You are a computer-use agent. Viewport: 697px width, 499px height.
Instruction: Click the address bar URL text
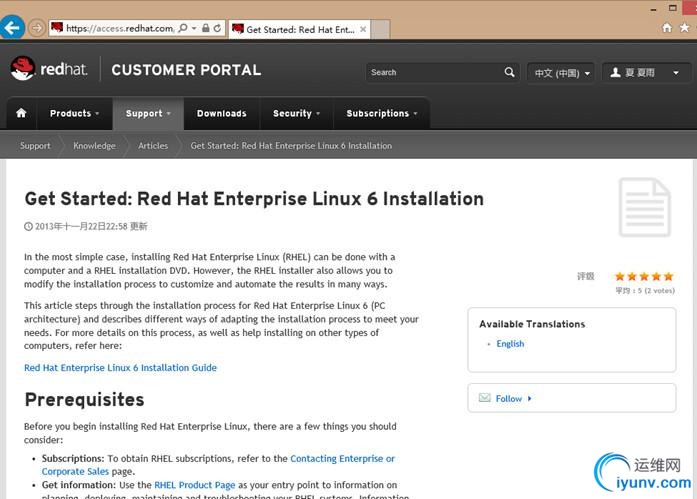[120, 28]
